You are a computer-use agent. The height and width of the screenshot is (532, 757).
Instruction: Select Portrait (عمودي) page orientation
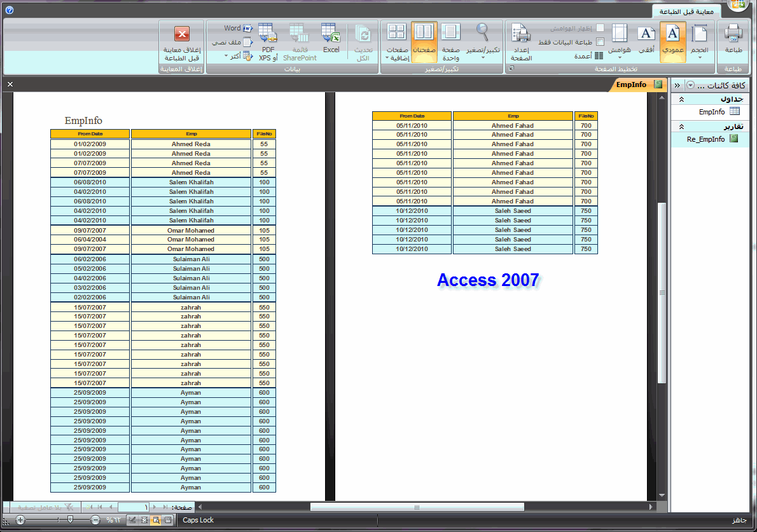coord(672,41)
